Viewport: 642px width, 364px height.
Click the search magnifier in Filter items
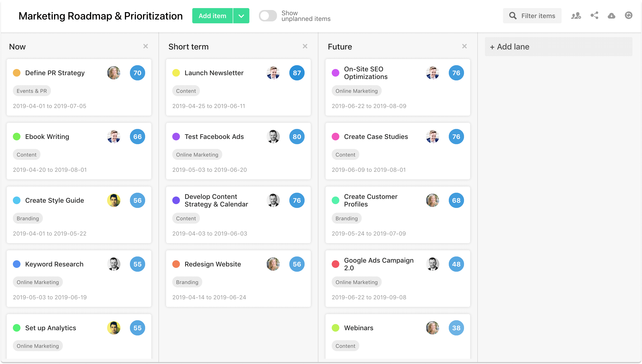[x=513, y=15]
